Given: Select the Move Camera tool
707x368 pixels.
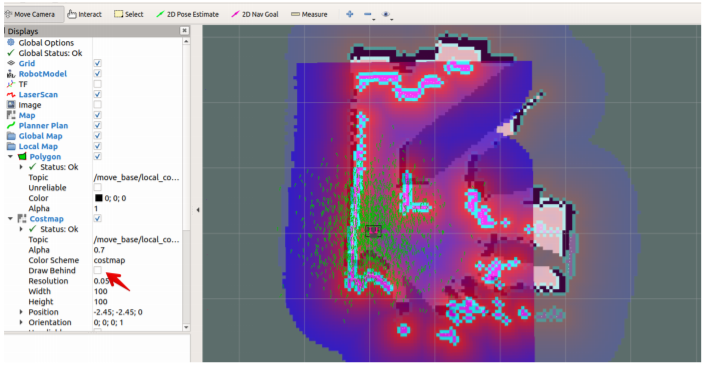Looking at the screenshot, I should 31,14.
